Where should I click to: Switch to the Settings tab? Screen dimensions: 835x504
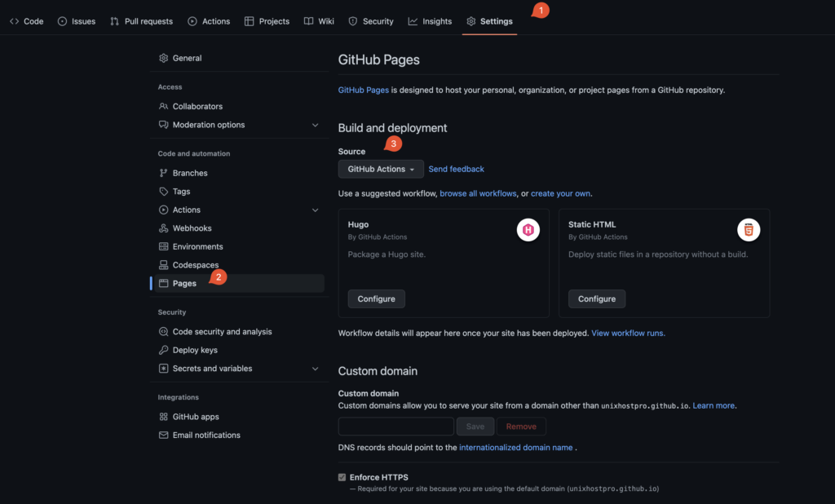489,20
